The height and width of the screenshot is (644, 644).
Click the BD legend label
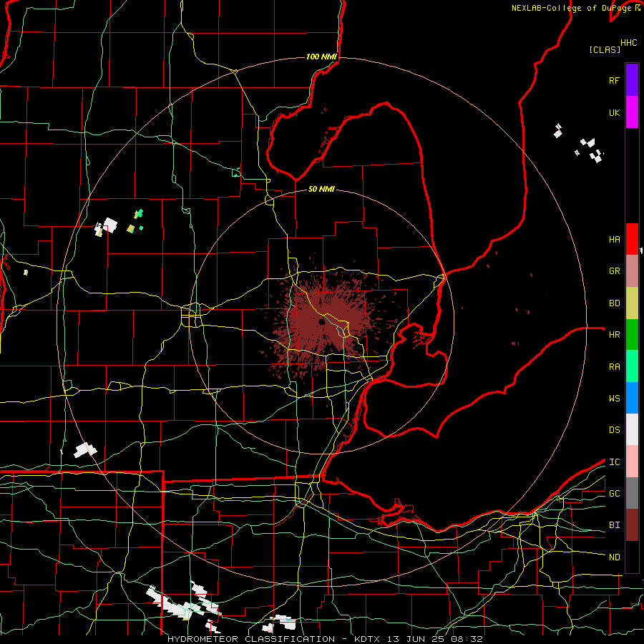(x=614, y=303)
